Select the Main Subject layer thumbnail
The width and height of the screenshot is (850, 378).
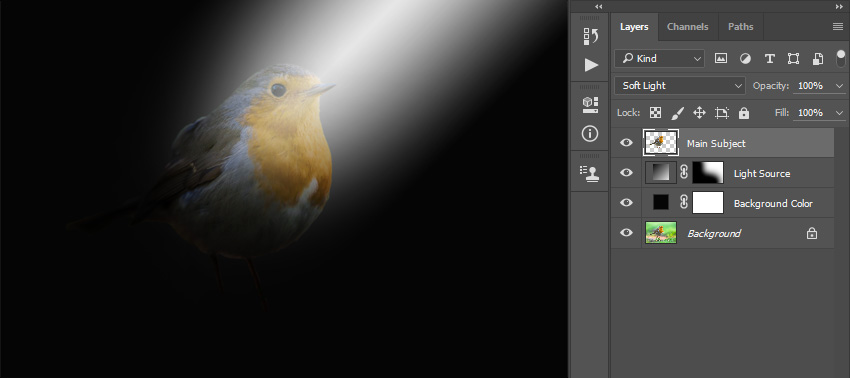(x=661, y=143)
